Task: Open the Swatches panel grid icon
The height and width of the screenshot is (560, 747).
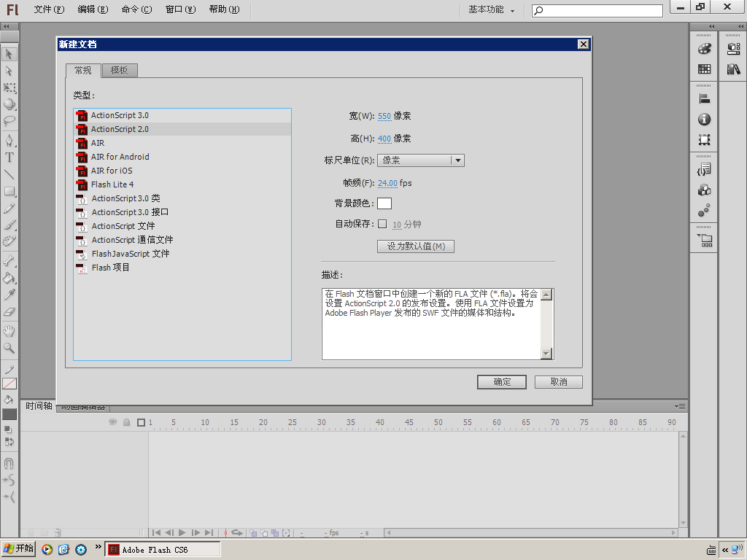Action: click(704, 69)
